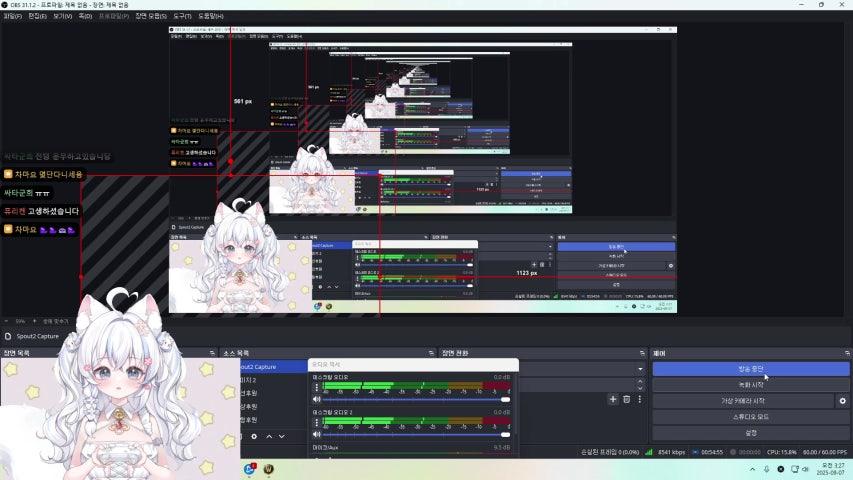The width and height of the screenshot is (853, 480).
Task: Open the 도움말(H) menu
Action: [211, 16]
